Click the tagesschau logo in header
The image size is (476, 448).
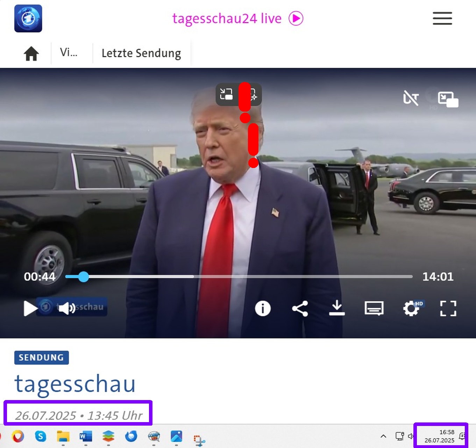(28, 19)
